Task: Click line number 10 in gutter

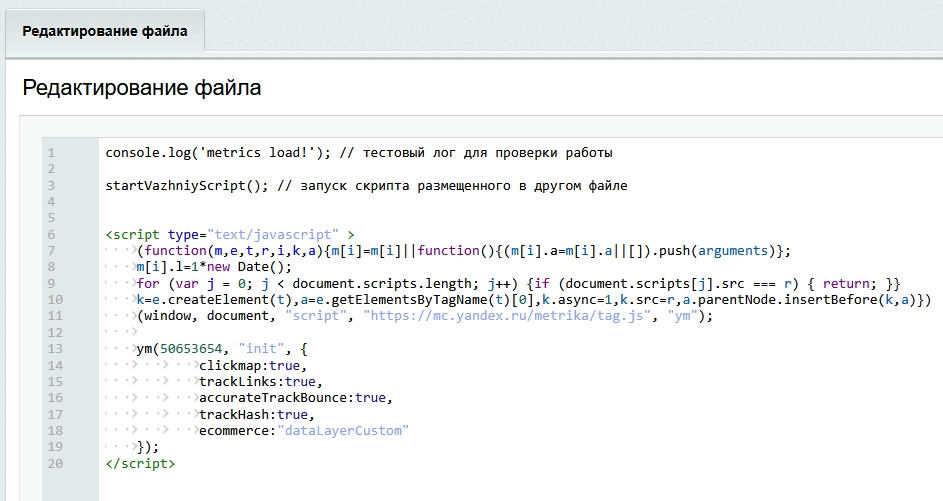Action: point(55,300)
